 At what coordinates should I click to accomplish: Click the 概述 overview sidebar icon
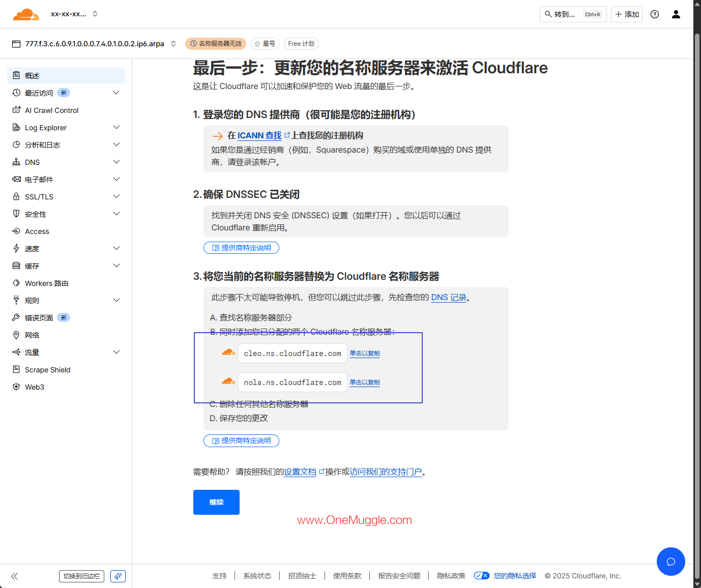[16, 75]
